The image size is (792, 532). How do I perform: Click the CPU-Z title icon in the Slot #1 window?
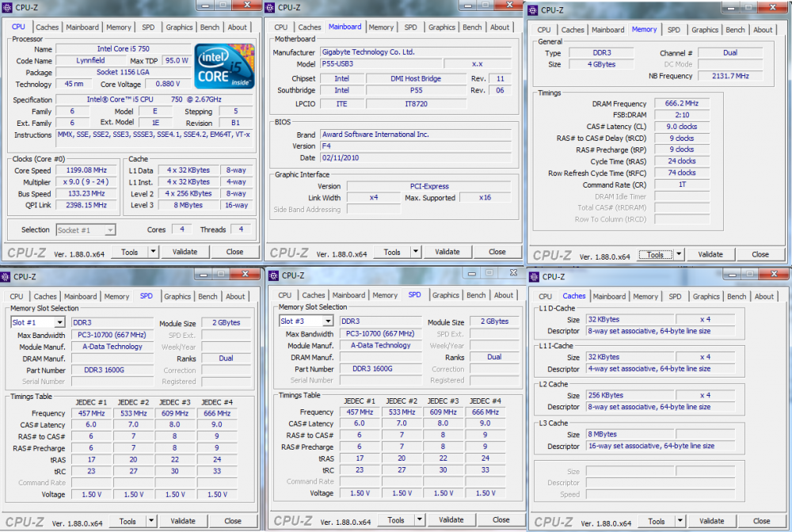(x=5, y=276)
